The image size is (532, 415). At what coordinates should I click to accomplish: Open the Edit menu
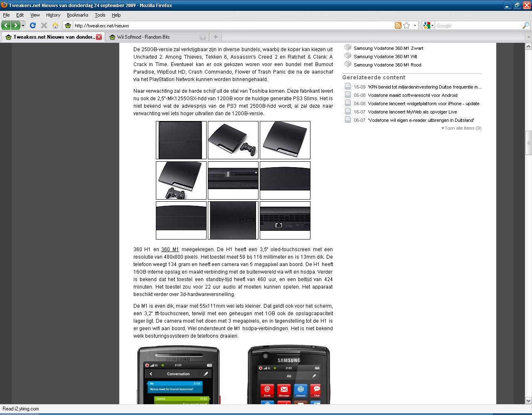coord(20,15)
